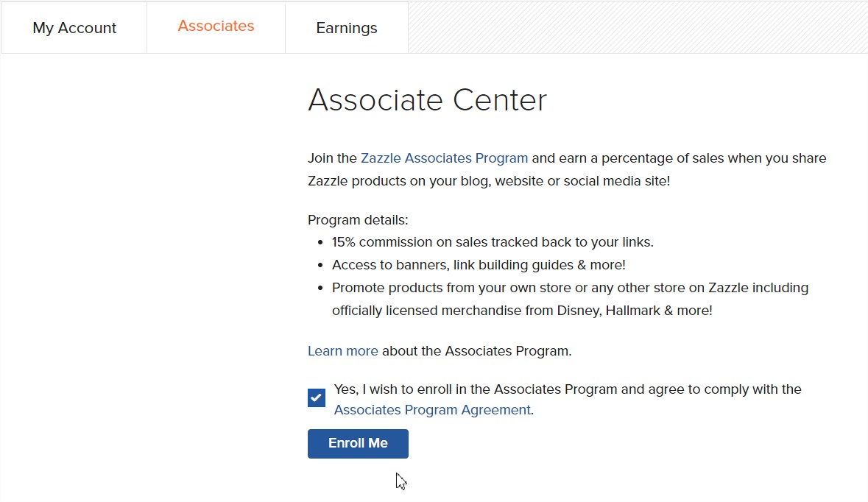
Task: Click the striped empty area beside Earnings tab
Action: [x=638, y=27]
